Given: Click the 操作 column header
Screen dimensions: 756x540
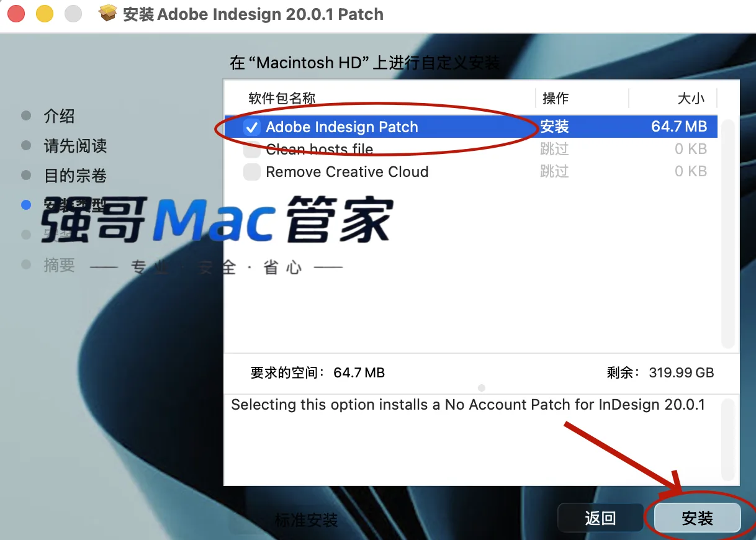Looking at the screenshot, I should (x=556, y=98).
